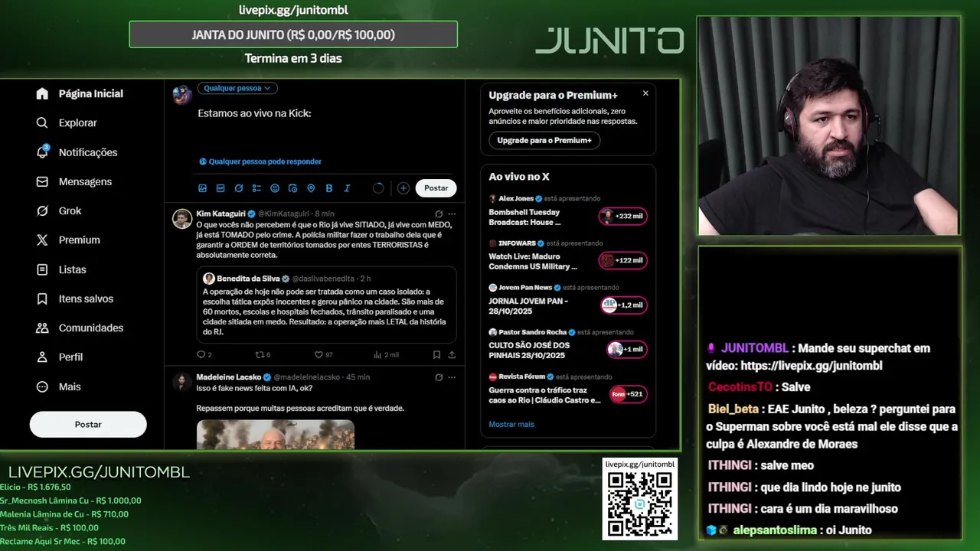Open the Mais menu in sidebar

coord(58,386)
